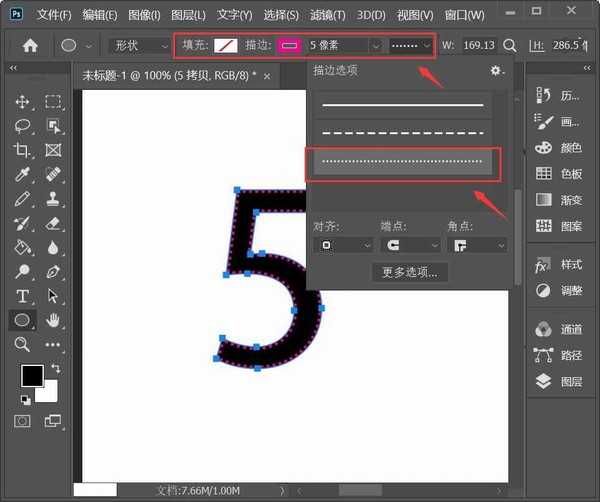The width and height of the screenshot is (600, 502).
Task: Select the Eyedropper tool
Action: [22, 174]
